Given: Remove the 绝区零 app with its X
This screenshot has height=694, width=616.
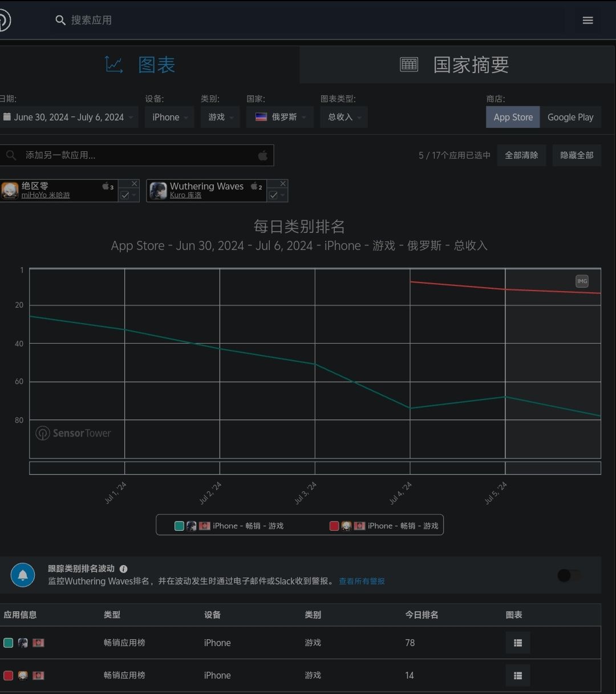Looking at the screenshot, I should pos(135,184).
